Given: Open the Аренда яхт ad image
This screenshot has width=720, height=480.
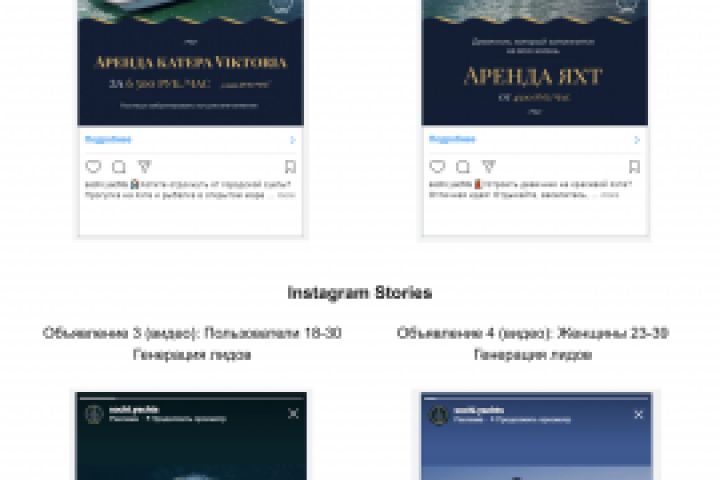Looking at the screenshot, I should tap(535, 62).
